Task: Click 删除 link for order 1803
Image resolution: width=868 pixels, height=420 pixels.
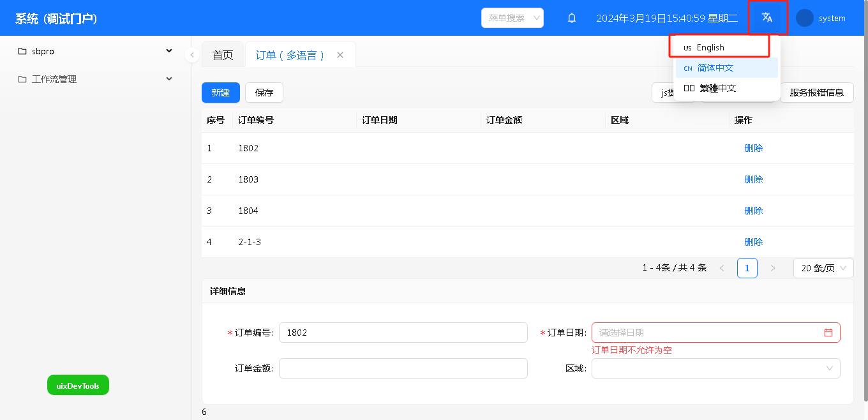Action: click(753, 179)
